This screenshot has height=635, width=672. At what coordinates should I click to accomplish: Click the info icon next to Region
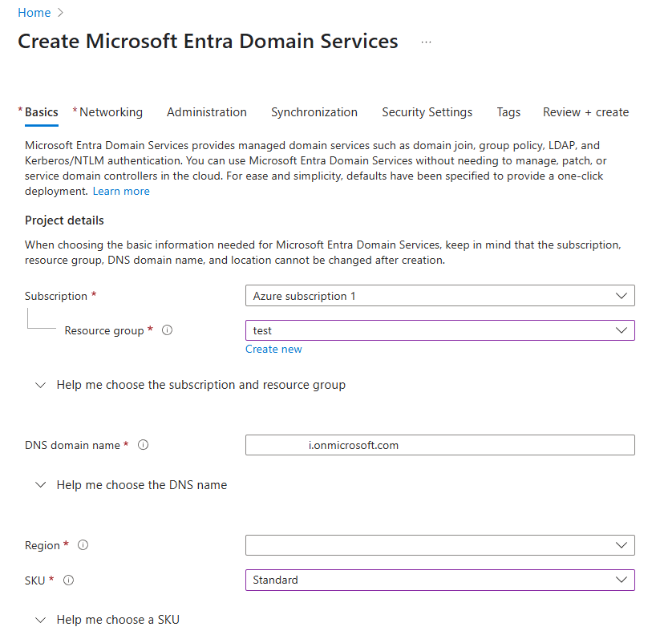[x=83, y=544]
